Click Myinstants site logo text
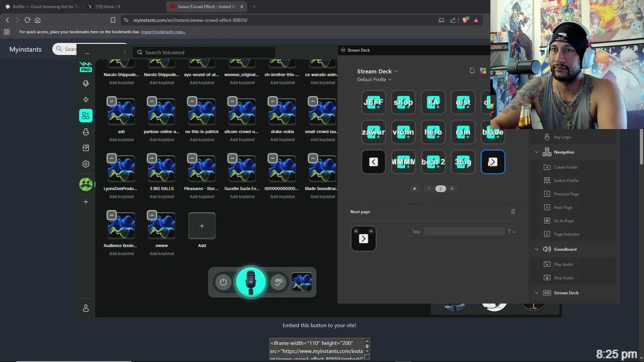 [25, 49]
